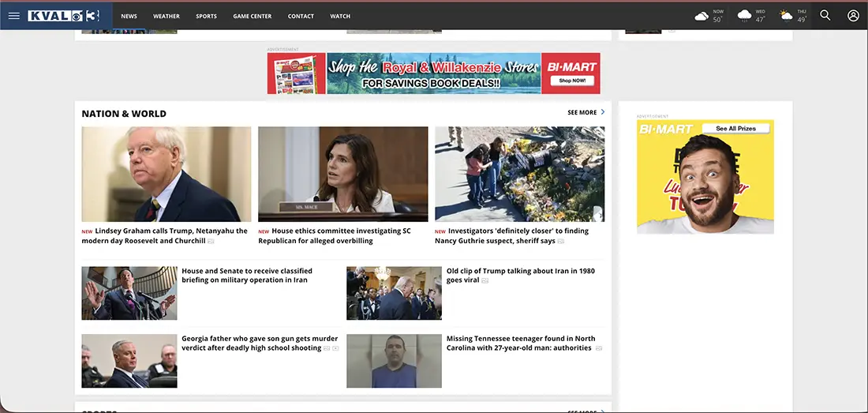Image resolution: width=868 pixels, height=413 pixels.
Task: Open the Sports menu
Action: (x=206, y=16)
